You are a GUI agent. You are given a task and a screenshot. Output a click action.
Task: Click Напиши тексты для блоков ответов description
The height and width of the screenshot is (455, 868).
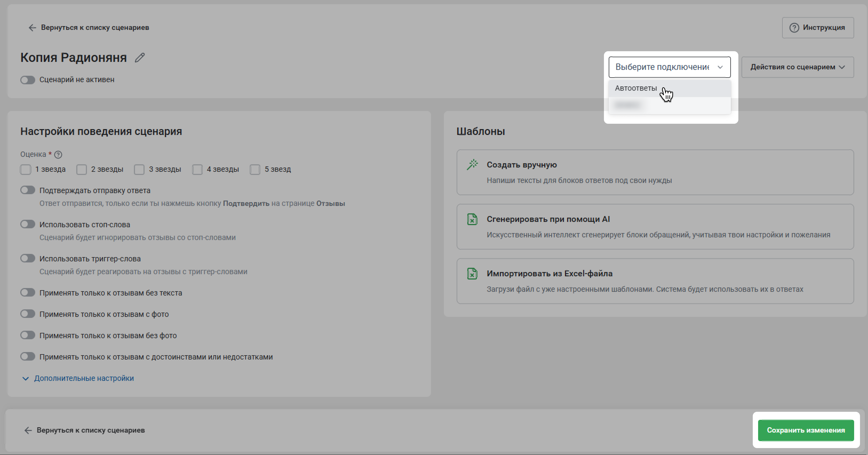pos(579,181)
